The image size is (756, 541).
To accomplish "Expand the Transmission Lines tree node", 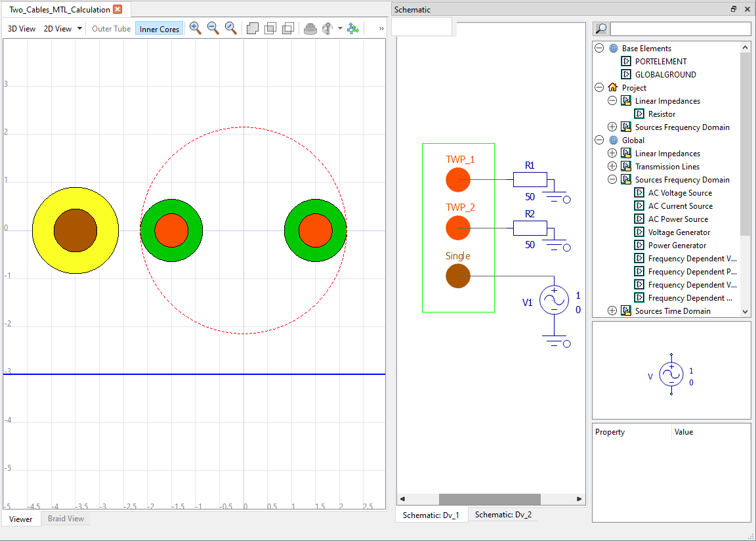I will coord(612,167).
